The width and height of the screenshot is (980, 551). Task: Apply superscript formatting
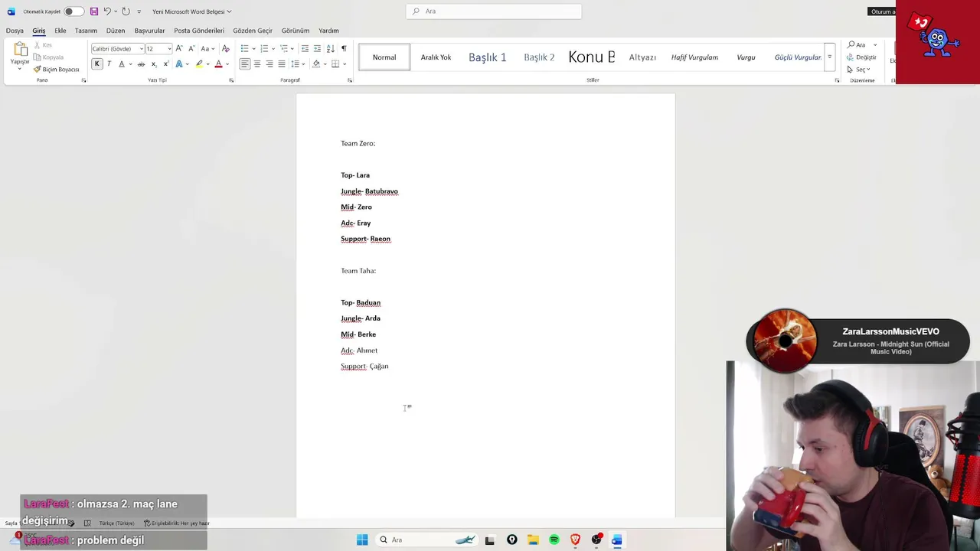coord(165,64)
